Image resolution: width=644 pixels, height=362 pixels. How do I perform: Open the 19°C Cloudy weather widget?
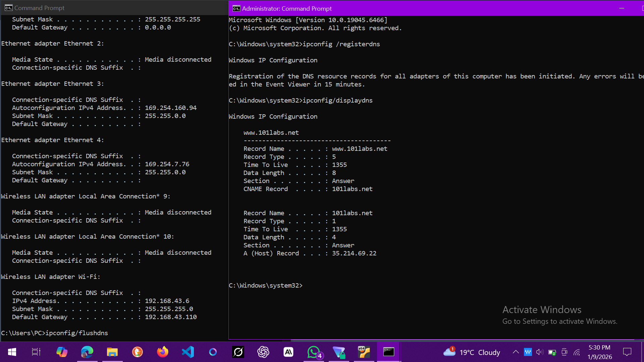click(472, 352)
